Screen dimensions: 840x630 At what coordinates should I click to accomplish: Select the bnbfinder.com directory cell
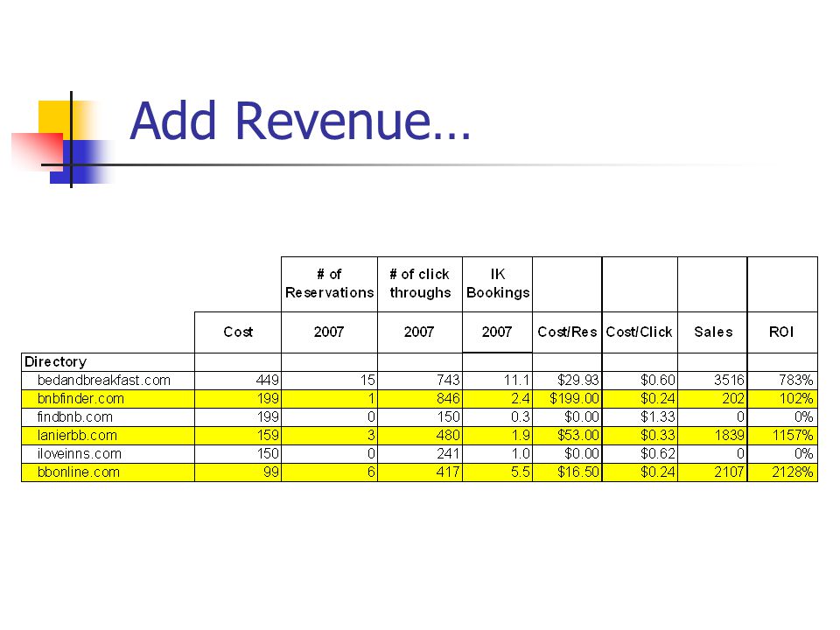click(108, 399)
